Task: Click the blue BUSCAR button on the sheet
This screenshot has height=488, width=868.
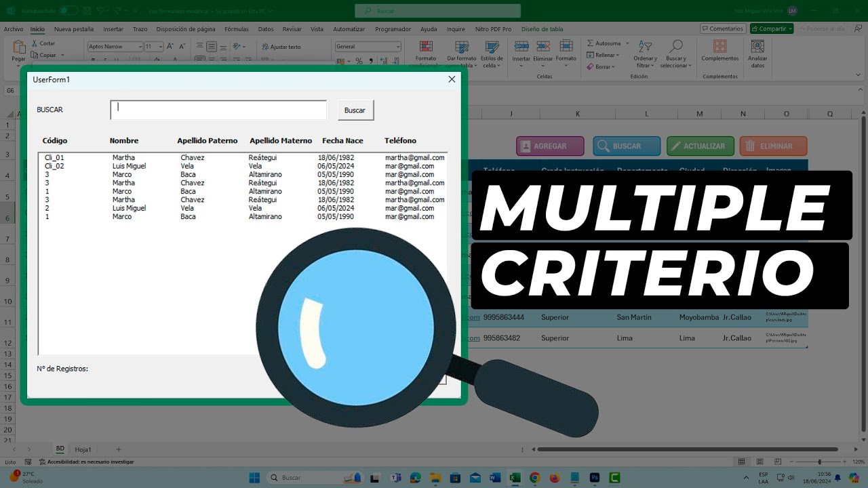Action: [x=627, y=146]
